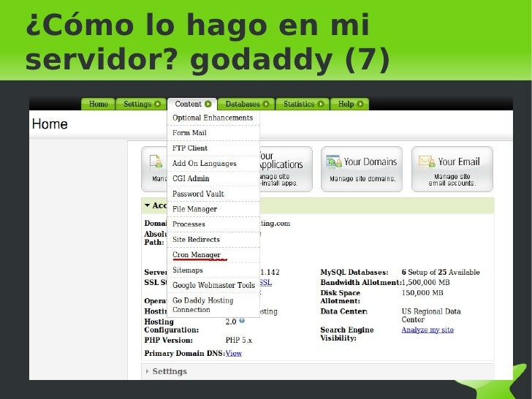Image resolution: width=532 pixels, height=399 pixels.
Task: Click the PHP 5.x version text
Action: pyautogui.click(x=239, y=340)
